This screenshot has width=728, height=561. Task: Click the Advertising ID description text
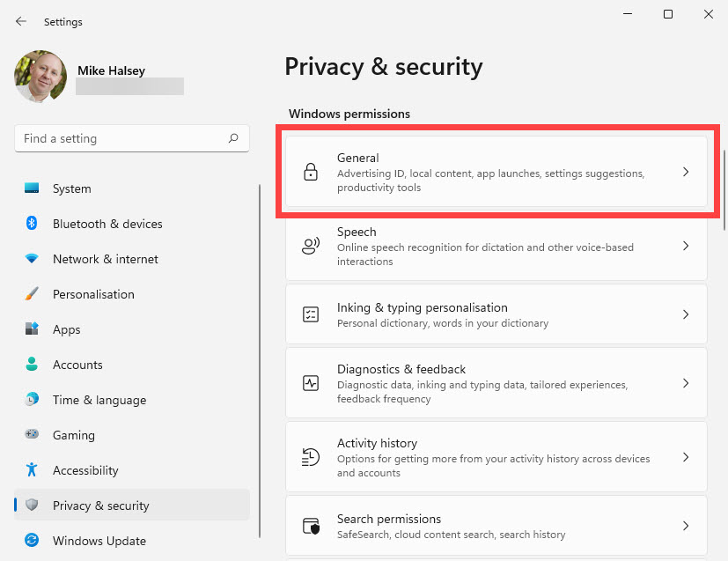[x=490, y=181]
